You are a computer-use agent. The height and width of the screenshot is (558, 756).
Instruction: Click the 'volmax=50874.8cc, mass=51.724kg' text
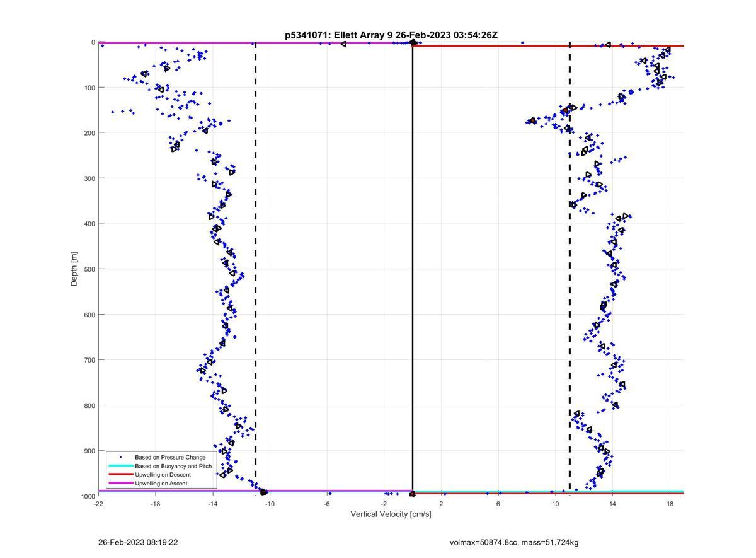pos(514,542)
